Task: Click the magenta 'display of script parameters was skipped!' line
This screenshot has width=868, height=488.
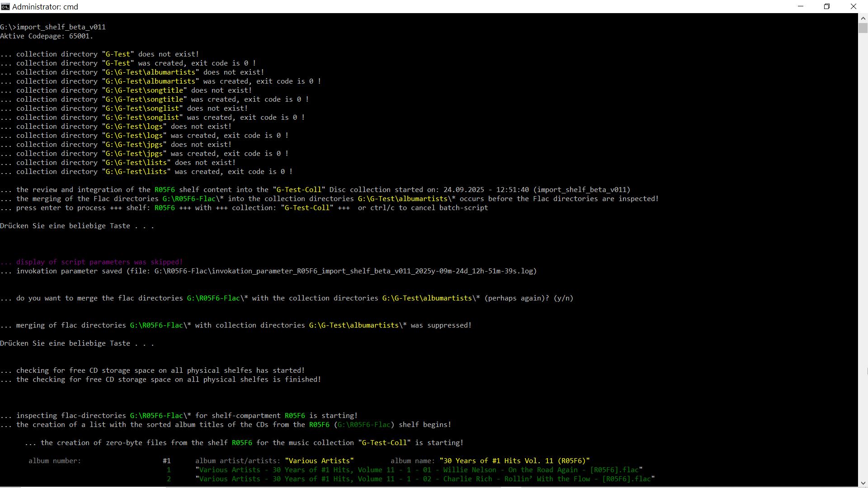Action: pos(99,262)
